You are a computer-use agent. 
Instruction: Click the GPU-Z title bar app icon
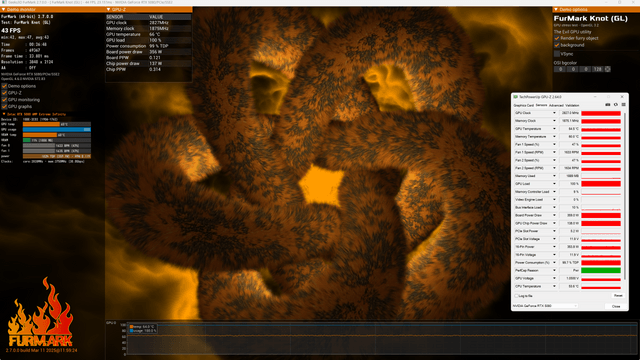point(516,97)
